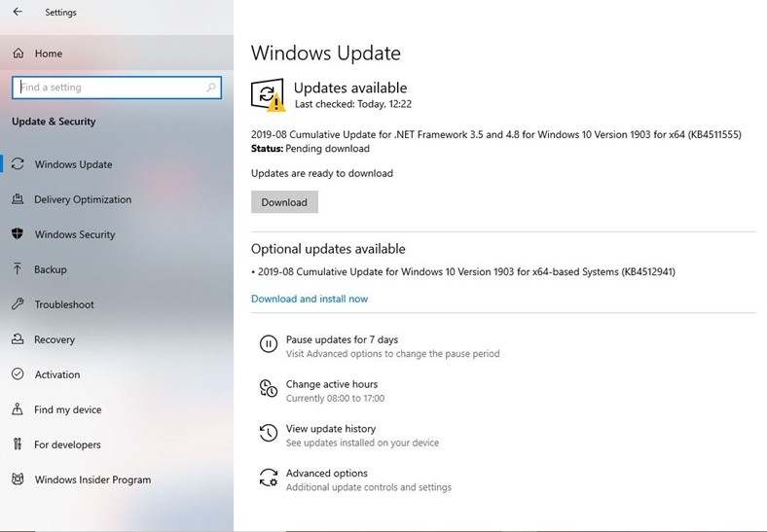Click the Delivery Optimization tray icon

pos(18,199)
